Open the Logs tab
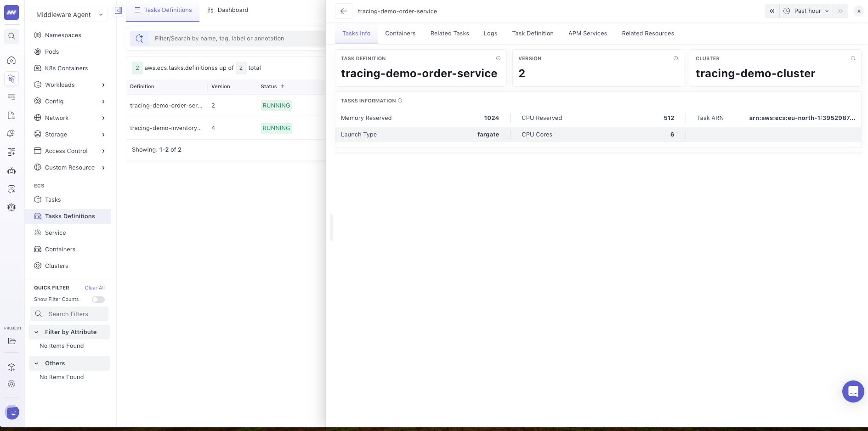Screen dimensions: 868x431 tap(490, 34)
